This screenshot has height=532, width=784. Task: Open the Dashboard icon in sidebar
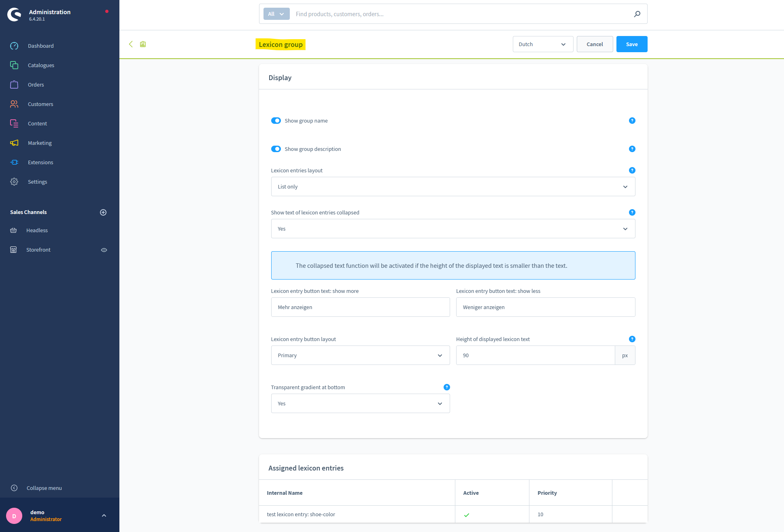[x=14, y=46]
